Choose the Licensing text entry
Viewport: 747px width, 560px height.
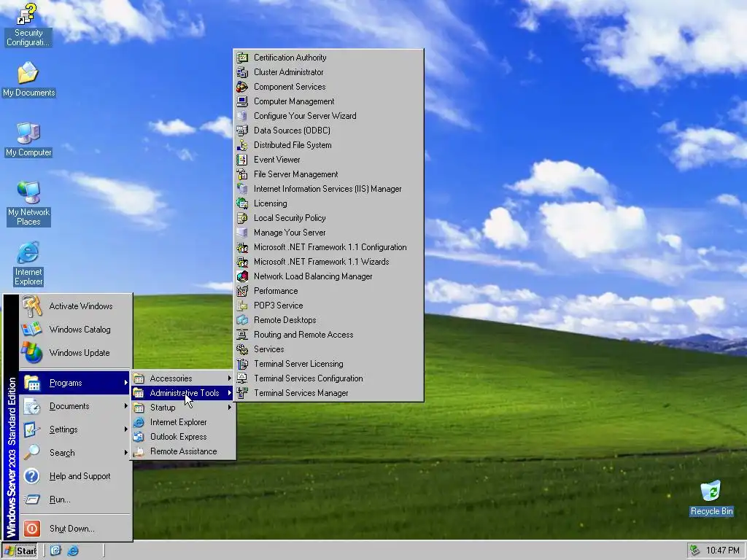point(270,203)
